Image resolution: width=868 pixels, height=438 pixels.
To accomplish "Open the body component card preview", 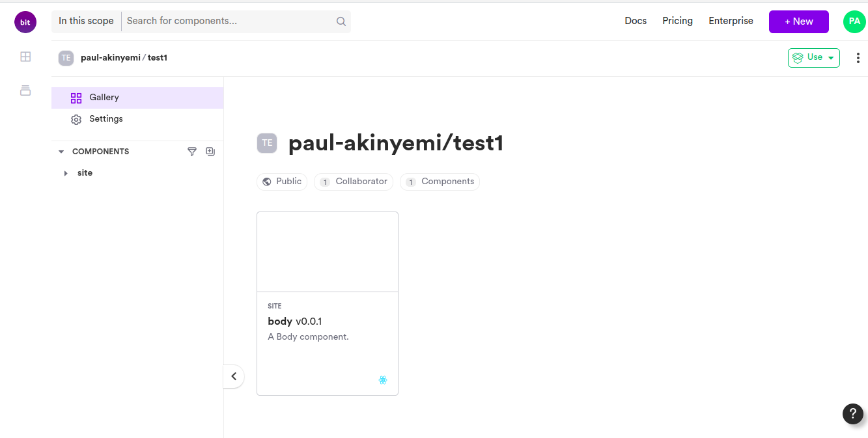I will [x=328, y=252].
